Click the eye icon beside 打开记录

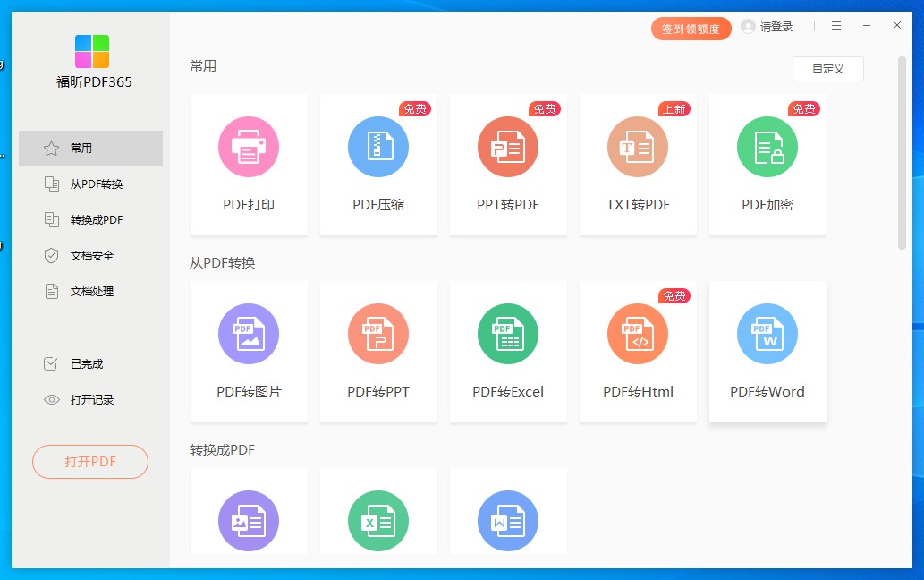point(52,399)
